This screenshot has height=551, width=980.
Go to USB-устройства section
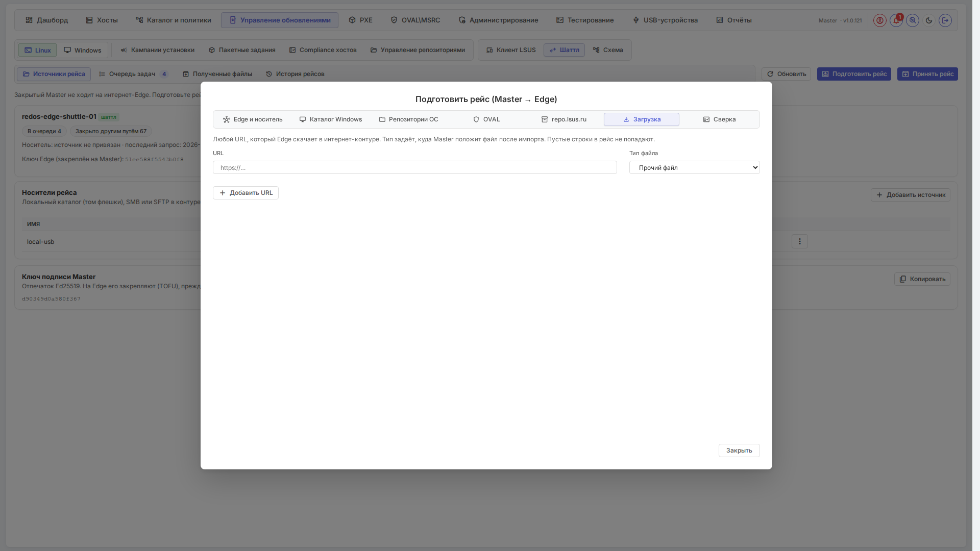tap(665, 20)
